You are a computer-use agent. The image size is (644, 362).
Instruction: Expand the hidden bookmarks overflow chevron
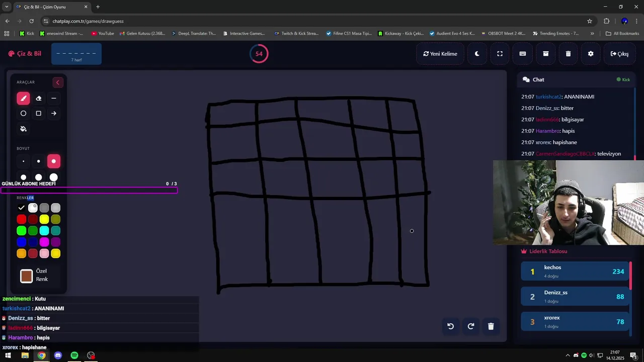click(592, 34)
